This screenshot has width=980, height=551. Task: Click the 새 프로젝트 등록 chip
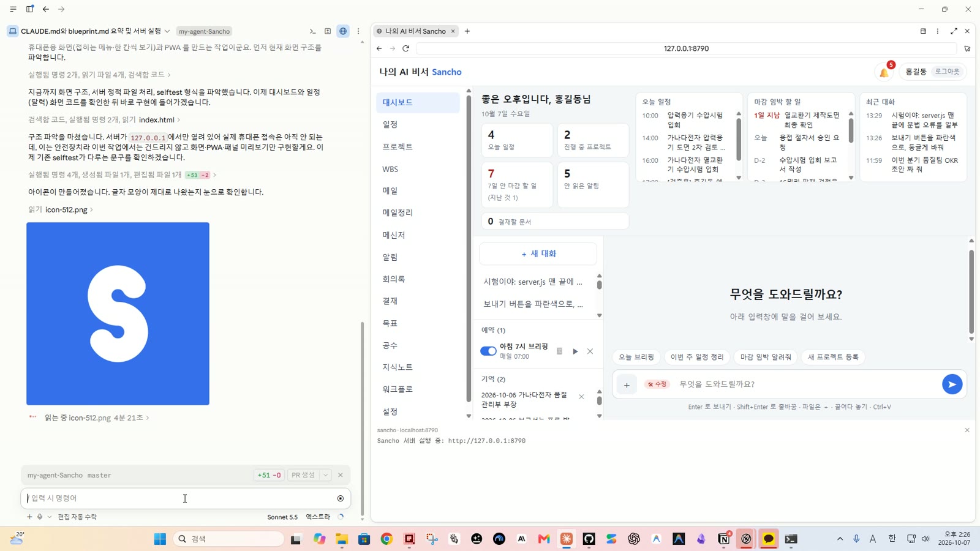click(833, 357)
